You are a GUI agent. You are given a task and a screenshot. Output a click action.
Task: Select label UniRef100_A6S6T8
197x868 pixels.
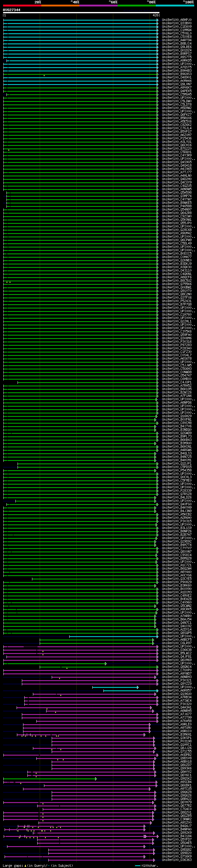[x=177, y=358]
